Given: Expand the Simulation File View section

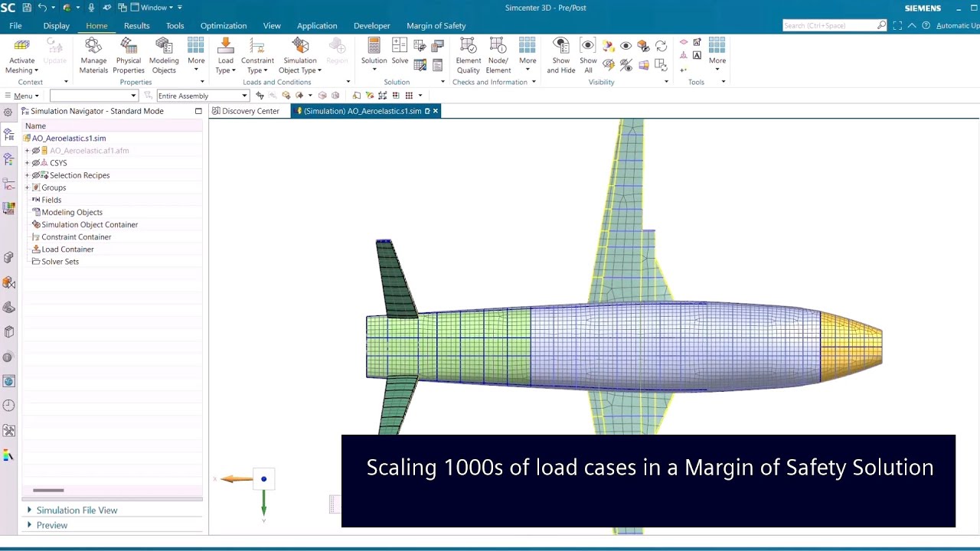Looking at the screenshot, I should (x=30, y=510).
